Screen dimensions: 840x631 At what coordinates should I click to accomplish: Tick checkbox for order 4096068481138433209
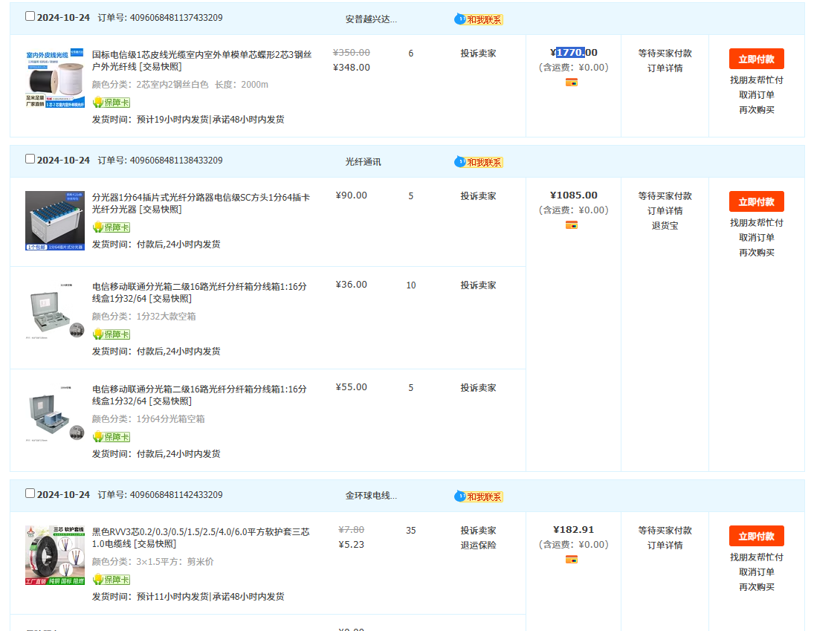pos(30,159)
